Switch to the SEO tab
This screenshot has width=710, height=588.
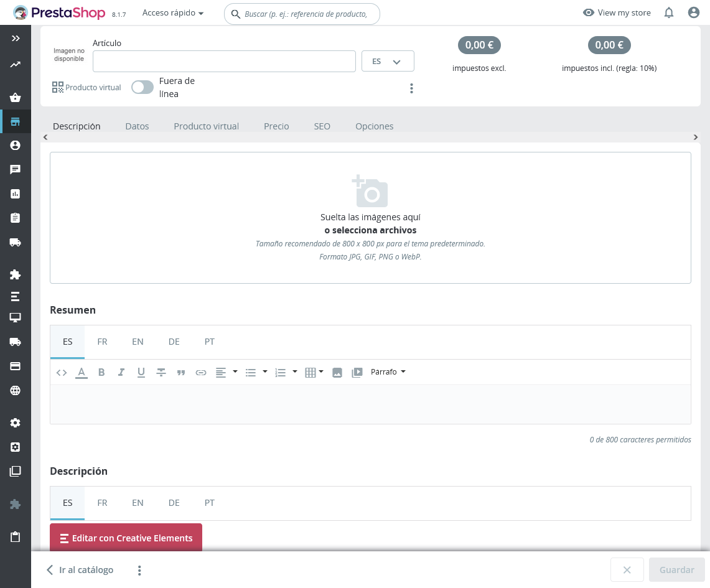[x=322, y=126]
